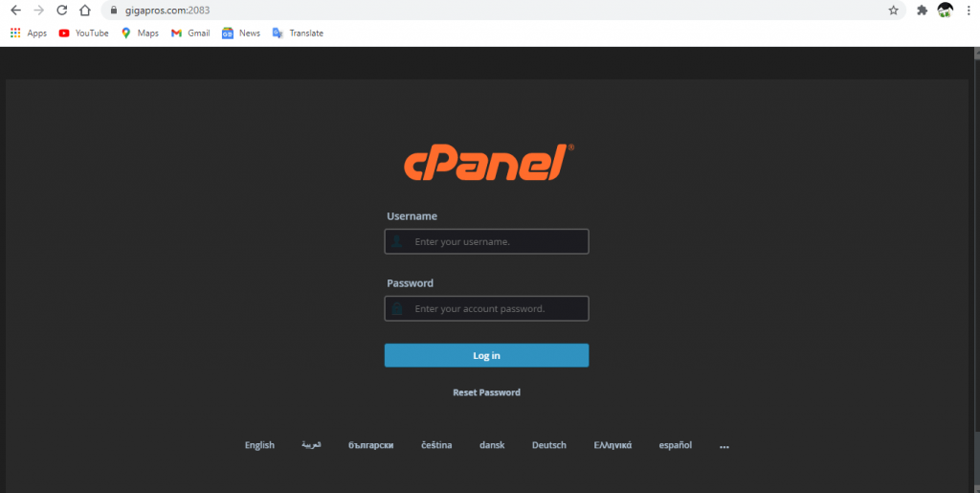Focus the Password input field

[486, 309]
